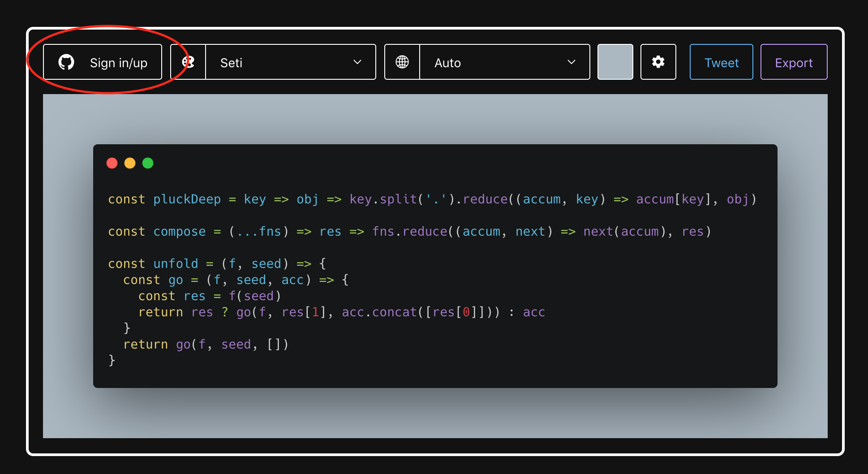This screenshot has width=868, height=474.
Task: Click the Sign in/up button
Action: pyautogui.click(x=103, y=62)
